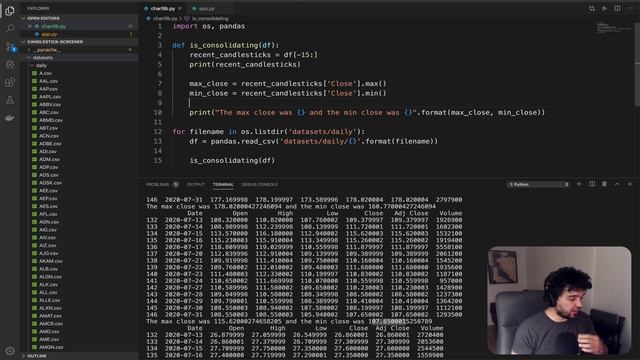Click is_consolidating(df) call on line 15
Screen dimensions: 640x360
(232, 160)
